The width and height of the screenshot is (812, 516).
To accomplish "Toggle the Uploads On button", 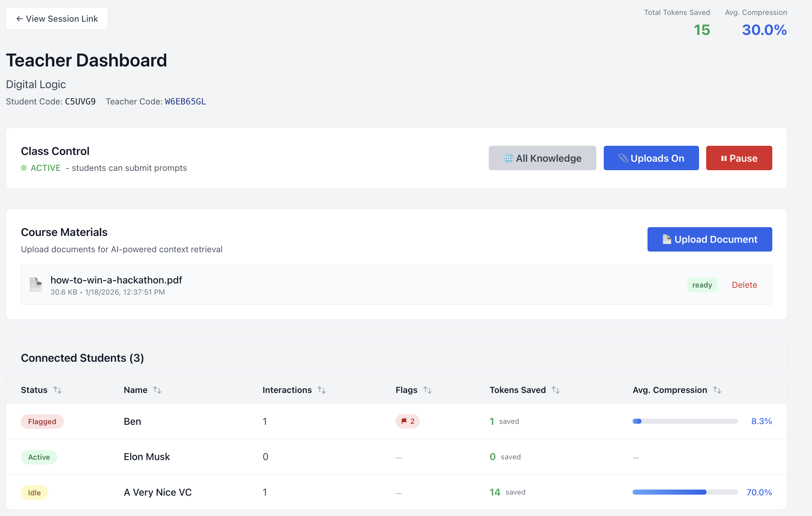I will pos(651,158).
